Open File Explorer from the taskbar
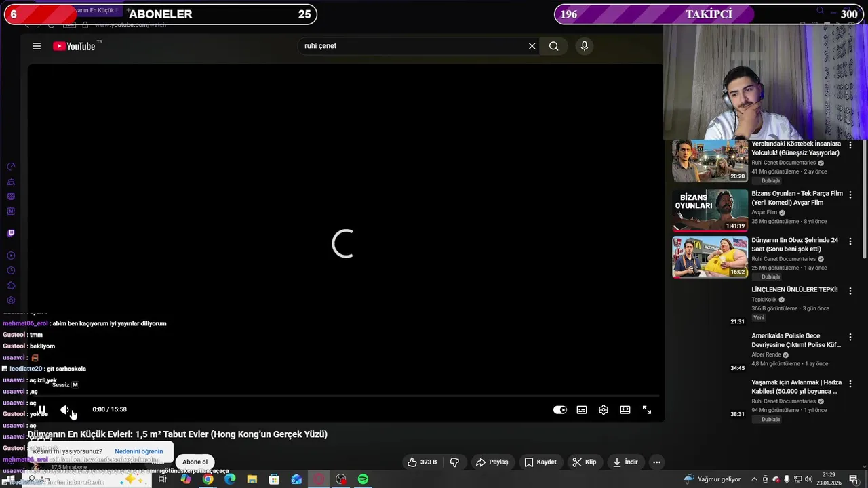 (x=252, y=479)
